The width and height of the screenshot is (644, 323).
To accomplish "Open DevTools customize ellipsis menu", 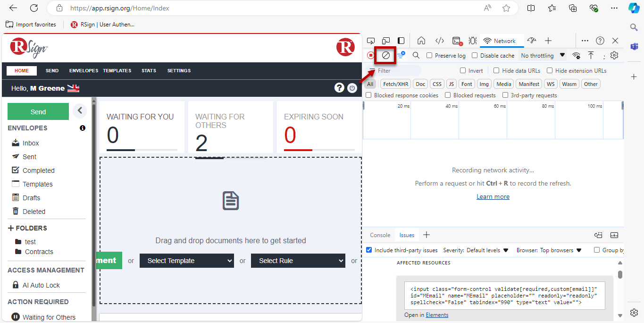I will coord(585,41).
